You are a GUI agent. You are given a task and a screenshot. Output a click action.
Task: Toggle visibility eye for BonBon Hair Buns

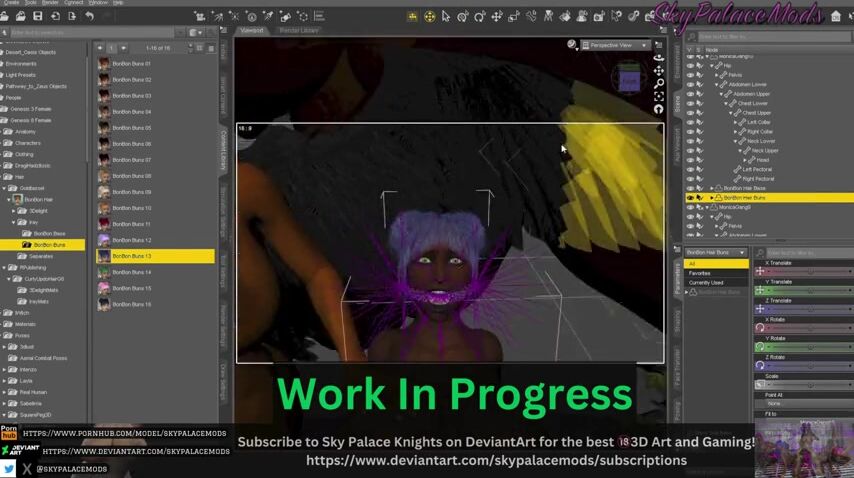tap(689, 198)
